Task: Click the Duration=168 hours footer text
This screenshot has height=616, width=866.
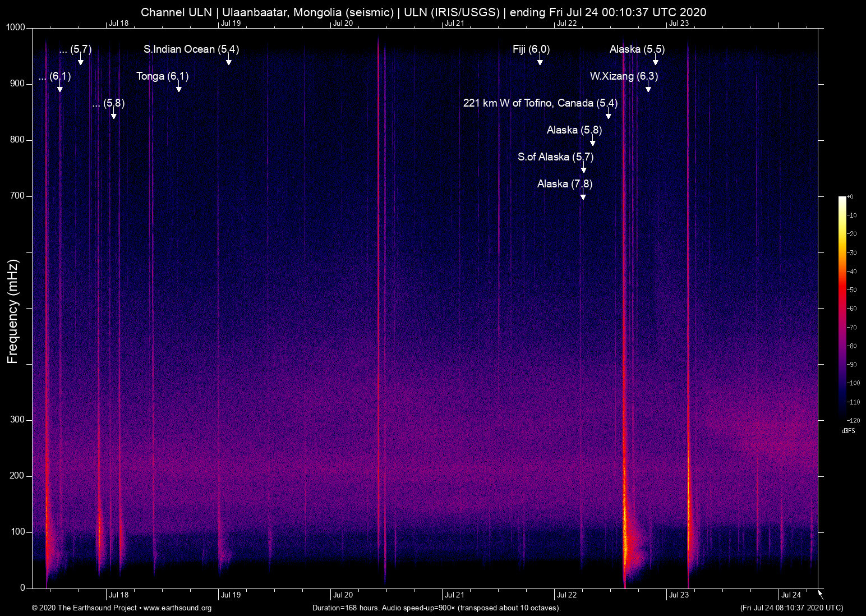Action: click(436, 608)
